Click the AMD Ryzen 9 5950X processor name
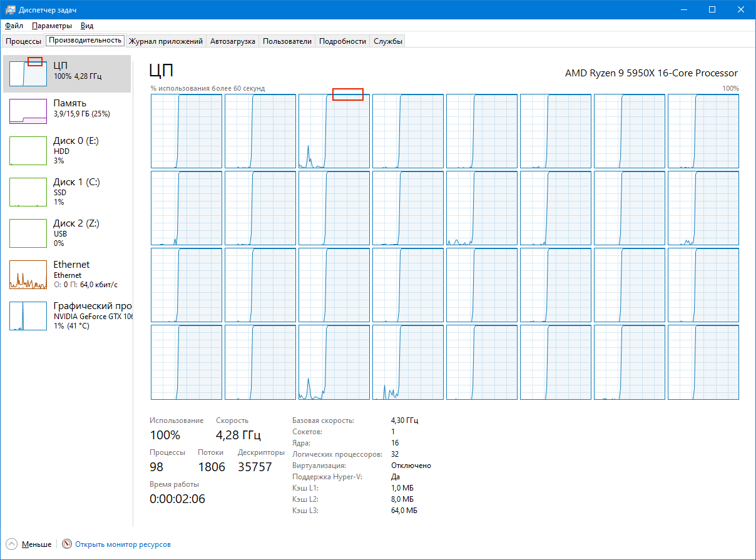This screenshot has height=560, width=756. (651, 73)
